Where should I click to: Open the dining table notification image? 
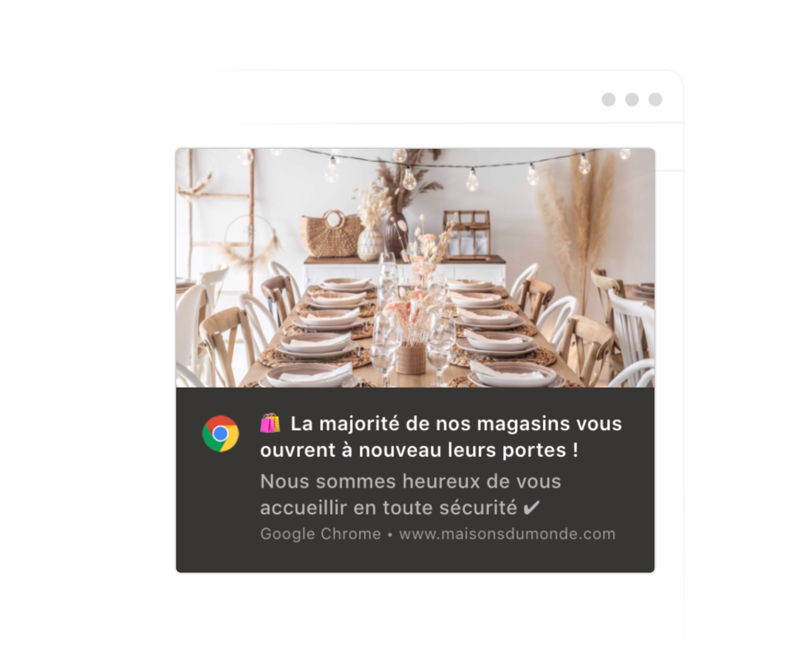[x=415, y=268]
